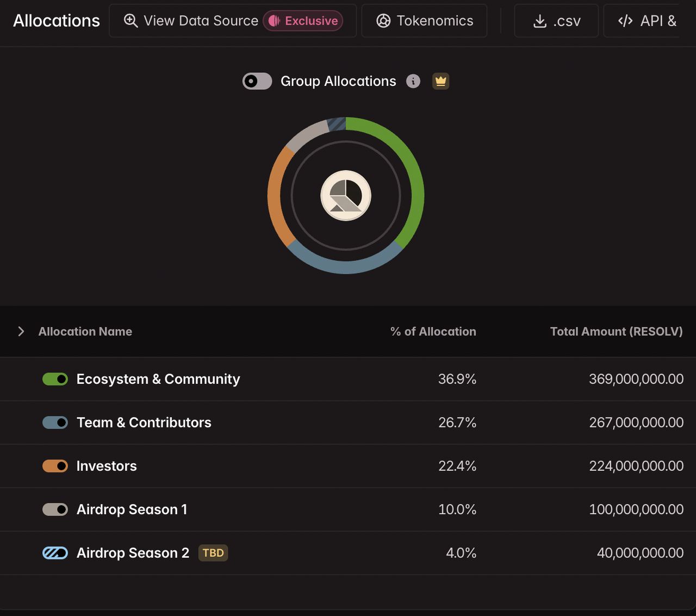This screenshot has height=616, width=696.
Task: Click the gold crown premium icon
Action: (440, 81)
